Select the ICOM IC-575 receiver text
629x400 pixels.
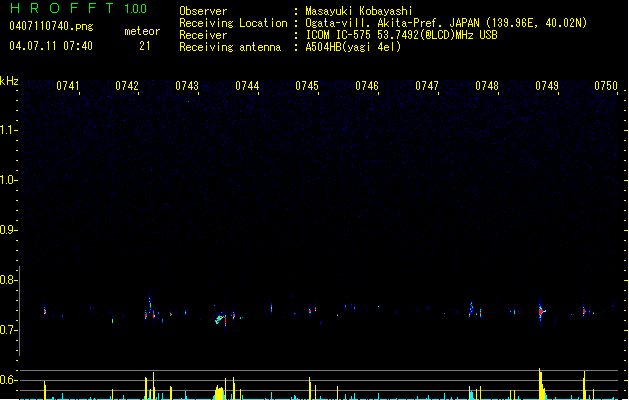click(x=401, y=35)
